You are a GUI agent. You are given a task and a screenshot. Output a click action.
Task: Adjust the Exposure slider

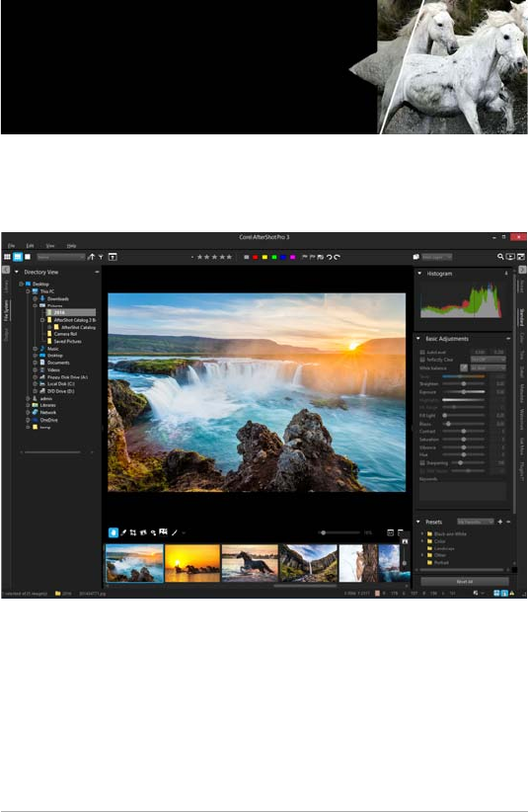(x=464, y=392)
